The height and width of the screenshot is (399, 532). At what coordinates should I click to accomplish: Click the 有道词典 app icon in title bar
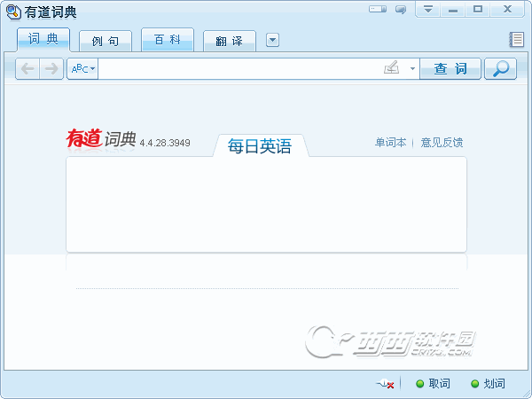tap(13, 12)
